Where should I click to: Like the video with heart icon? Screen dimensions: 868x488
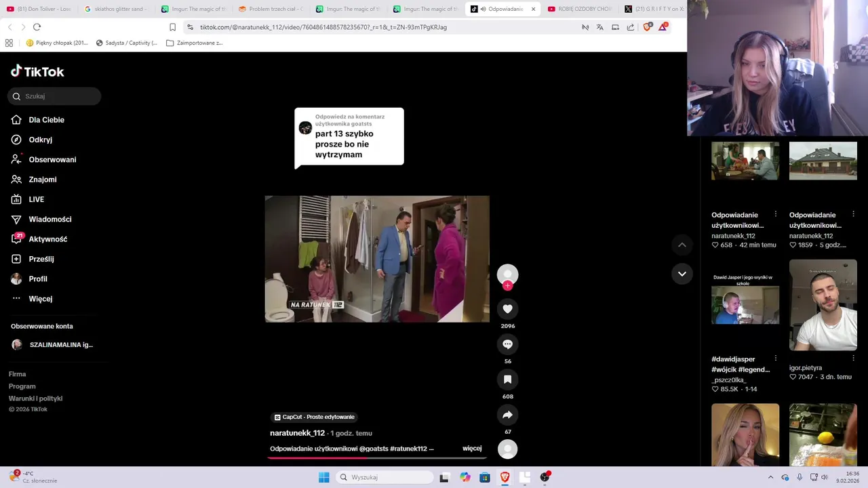point(507,309)
